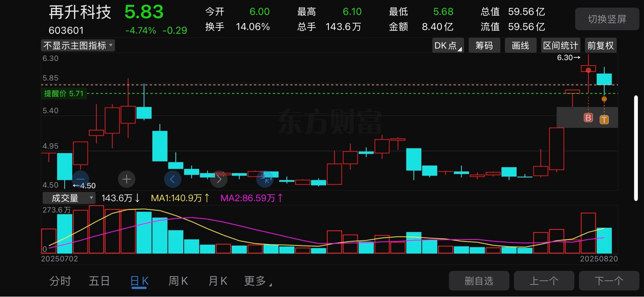Tap 删自选 to remove from watchlist
The width and height of the screenshot is (644, 297).
[x=479, y=281]
